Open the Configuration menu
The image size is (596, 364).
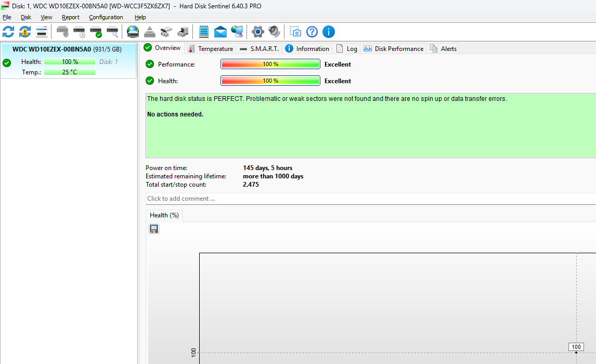click(x=106, y=17)
